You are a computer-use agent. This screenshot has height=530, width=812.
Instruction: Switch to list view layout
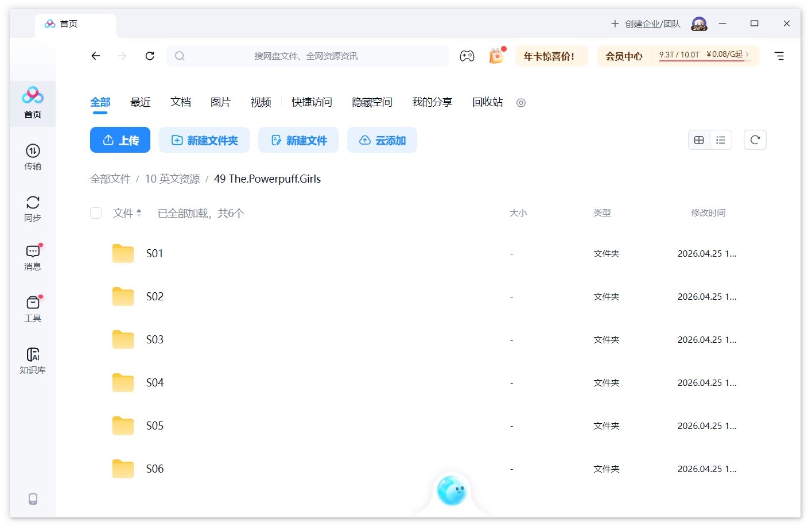(721, 140)
